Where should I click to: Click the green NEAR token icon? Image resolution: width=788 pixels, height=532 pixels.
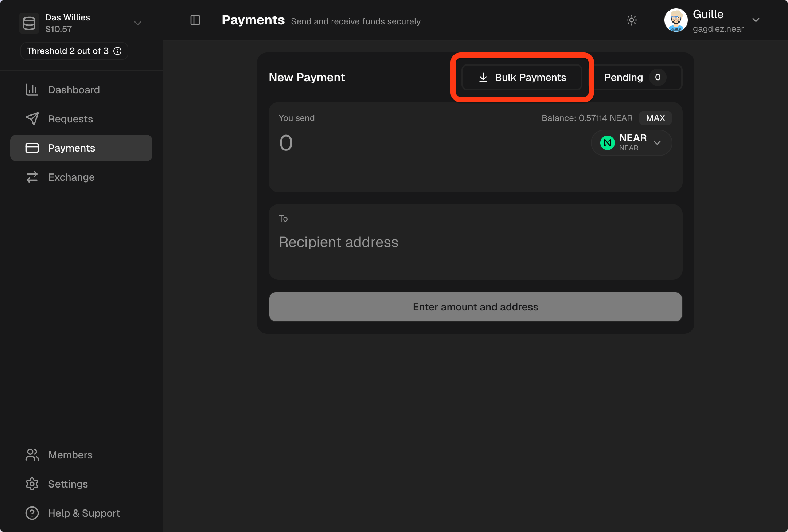click(607, 142)
